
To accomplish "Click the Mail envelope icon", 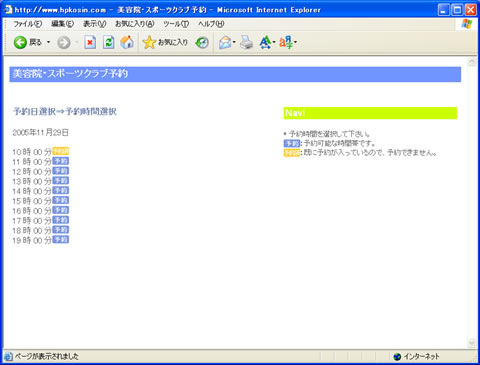I will click(x=225, y=43).
